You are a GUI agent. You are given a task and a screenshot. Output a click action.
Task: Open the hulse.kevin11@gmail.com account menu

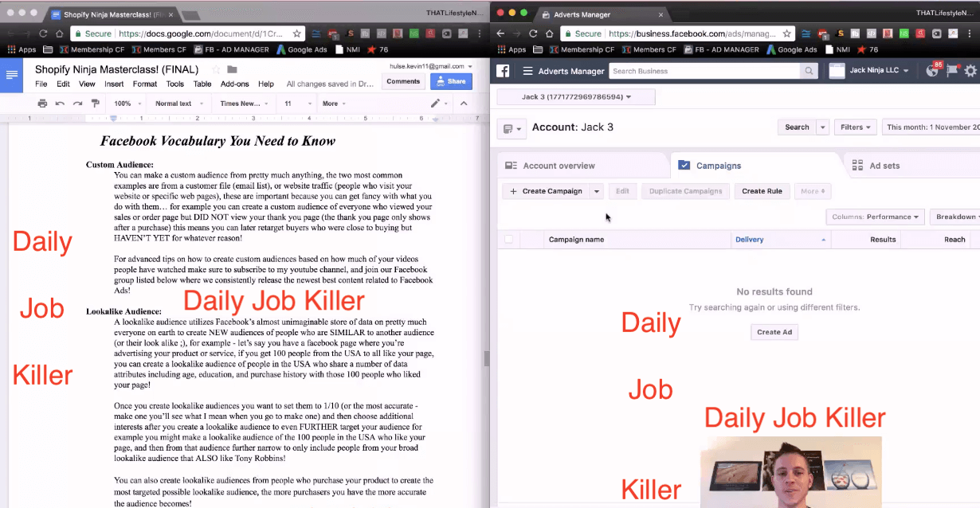(431, 65)
